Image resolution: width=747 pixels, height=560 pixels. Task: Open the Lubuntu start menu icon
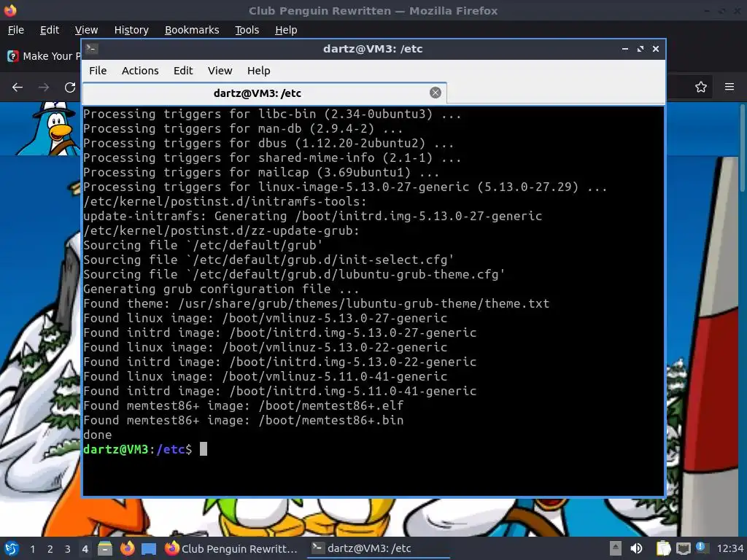10,548
